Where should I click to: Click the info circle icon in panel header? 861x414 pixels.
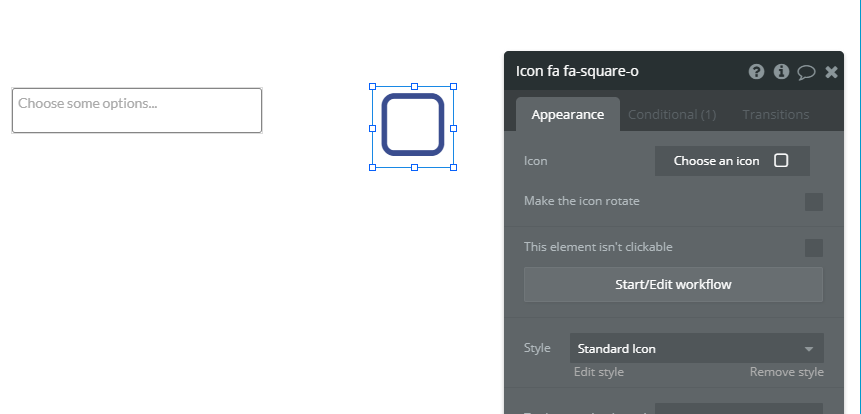pyautogui.click(x=781, y=71)
